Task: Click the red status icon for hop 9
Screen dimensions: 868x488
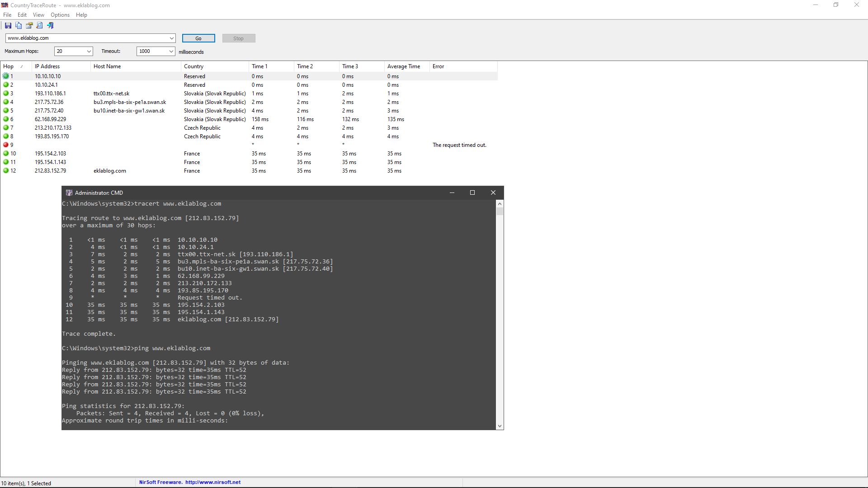Action: pos(6,145)
